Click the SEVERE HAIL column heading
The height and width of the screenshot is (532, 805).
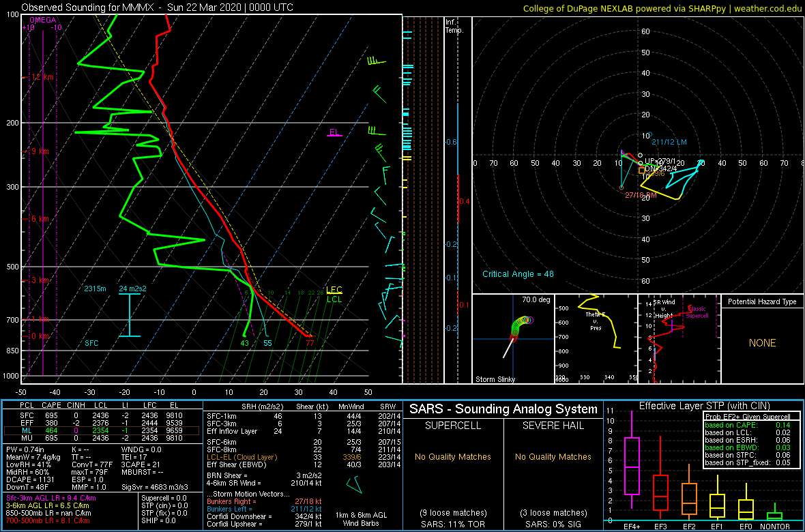click(x=553, y=427)
